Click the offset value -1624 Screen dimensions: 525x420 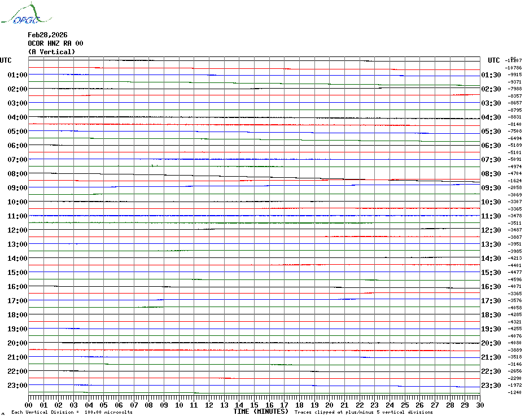[515, 181]
